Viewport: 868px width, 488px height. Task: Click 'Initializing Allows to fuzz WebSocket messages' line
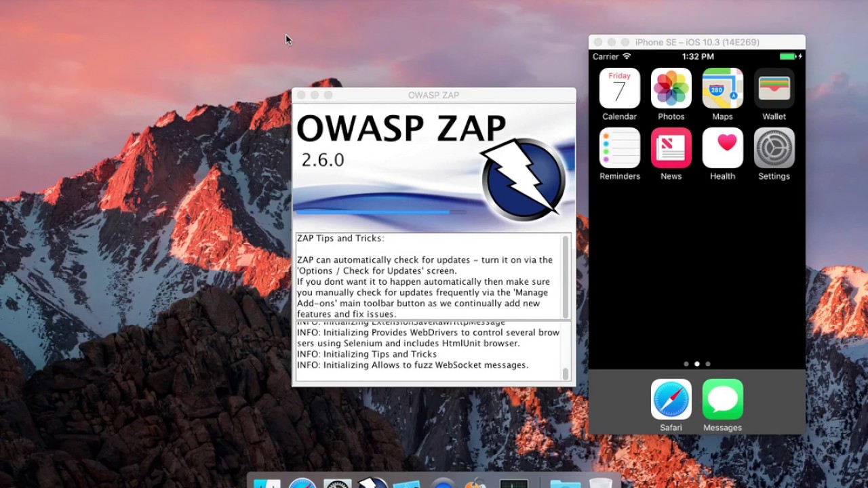pos(412,365)
